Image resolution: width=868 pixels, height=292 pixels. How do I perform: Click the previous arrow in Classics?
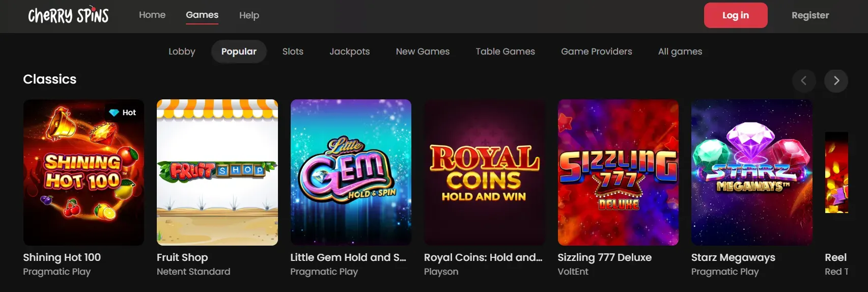[x=804, y=81]
